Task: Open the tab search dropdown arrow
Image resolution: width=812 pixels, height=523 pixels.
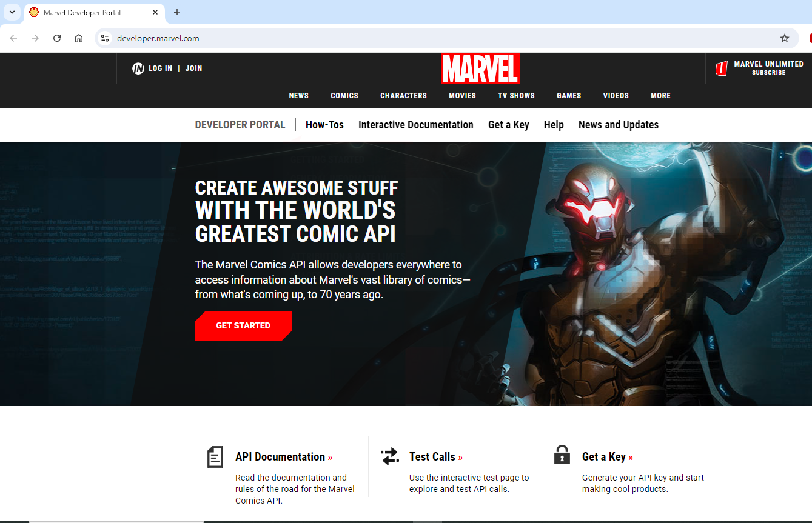Action: click(12, 12)
